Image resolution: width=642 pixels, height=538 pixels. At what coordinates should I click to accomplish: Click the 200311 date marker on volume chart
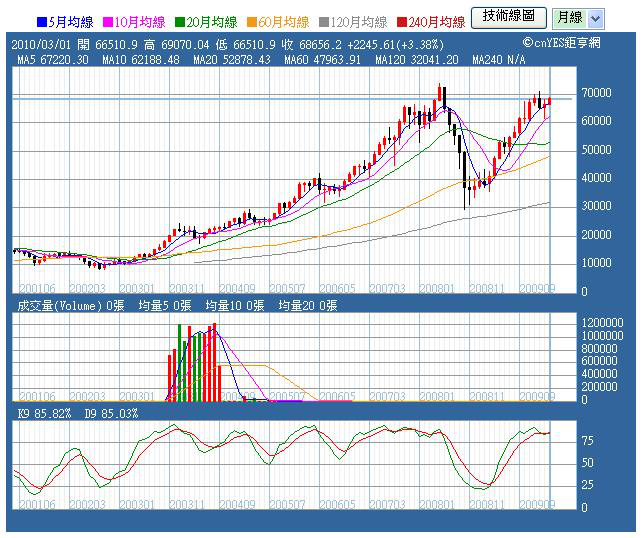click(x=188, y=397)
